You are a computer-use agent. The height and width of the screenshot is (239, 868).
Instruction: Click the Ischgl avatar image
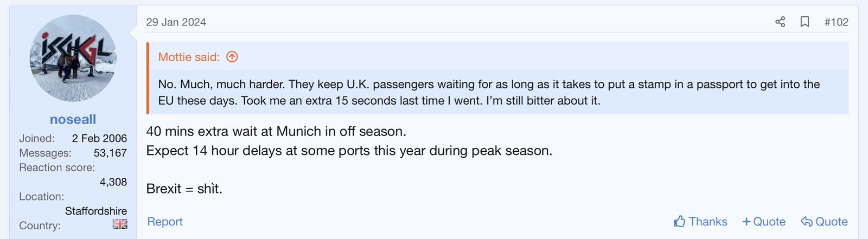[x=73, y=58]
